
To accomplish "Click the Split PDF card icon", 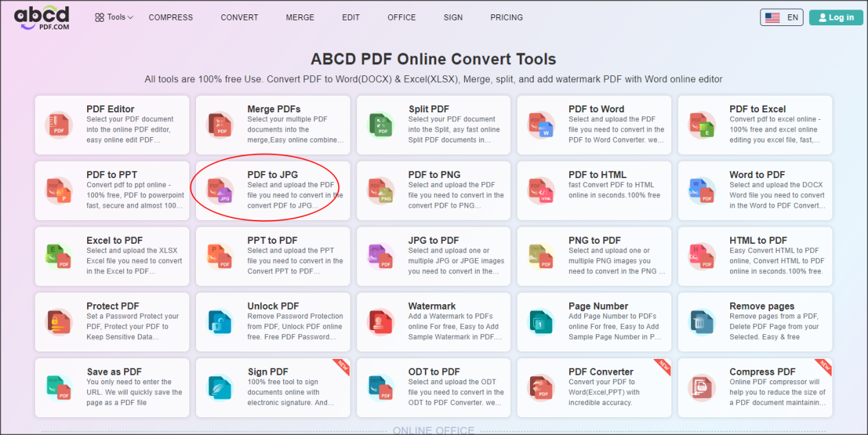I will pos(381,125).
